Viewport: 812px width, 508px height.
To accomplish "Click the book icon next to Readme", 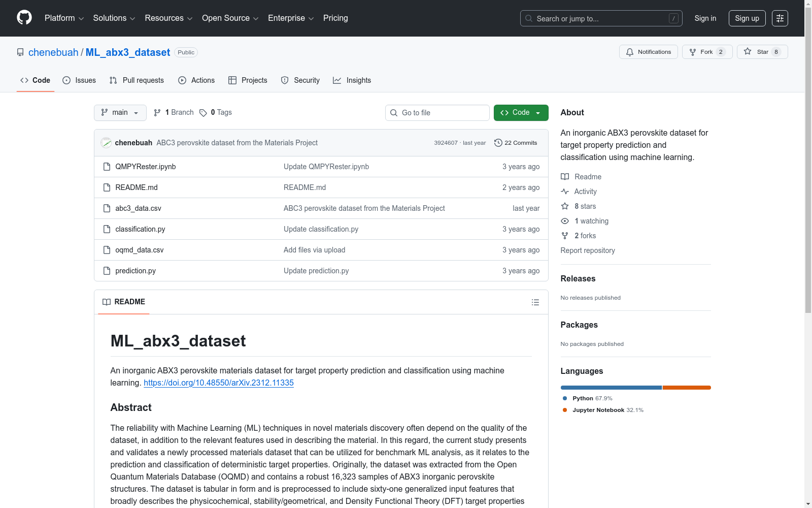I will click(565, 177).
